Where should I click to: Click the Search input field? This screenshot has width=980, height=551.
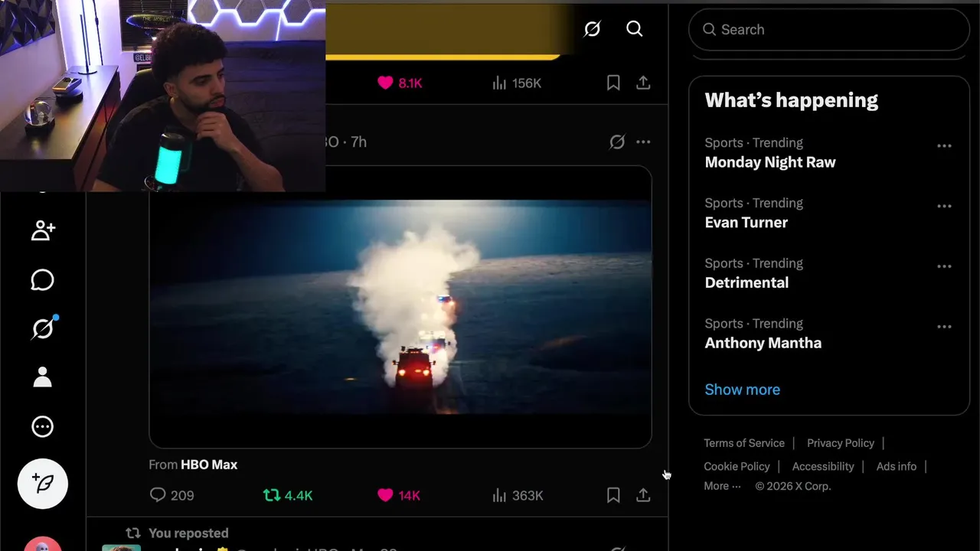(829, 30)
